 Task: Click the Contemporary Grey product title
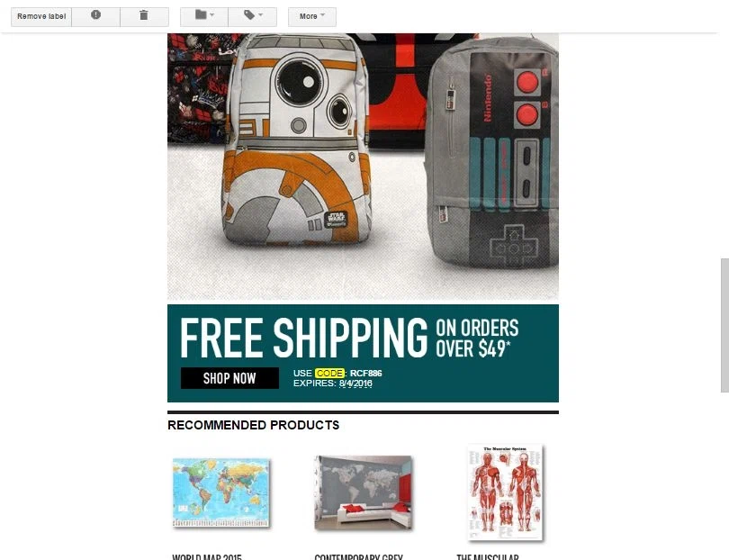358,556
